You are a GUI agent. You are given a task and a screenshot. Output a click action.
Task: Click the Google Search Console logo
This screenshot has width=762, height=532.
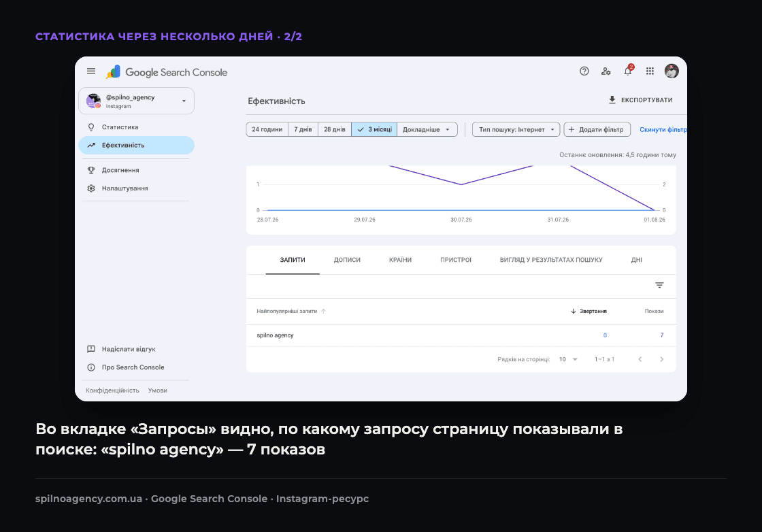pyautogui.click(x=166, y=72)
